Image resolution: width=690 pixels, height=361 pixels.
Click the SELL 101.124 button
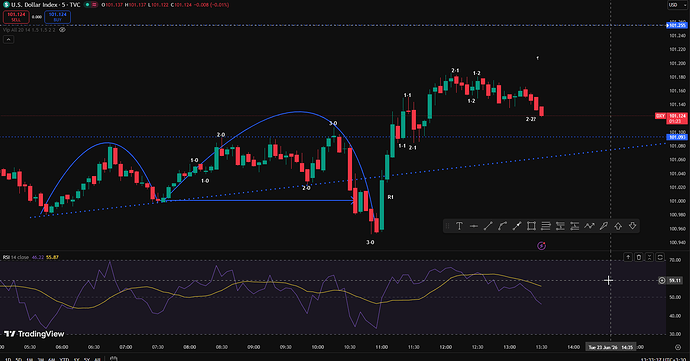tap(16, 17)
